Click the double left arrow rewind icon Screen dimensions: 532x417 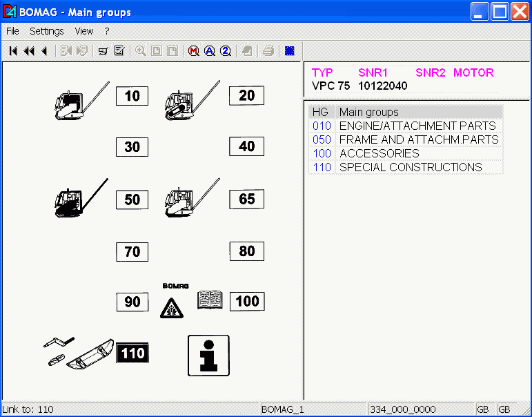(29, 51)
